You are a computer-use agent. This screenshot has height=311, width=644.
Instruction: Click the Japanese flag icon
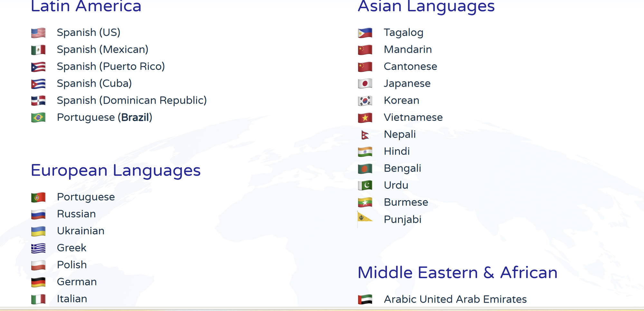coord(365,84)
